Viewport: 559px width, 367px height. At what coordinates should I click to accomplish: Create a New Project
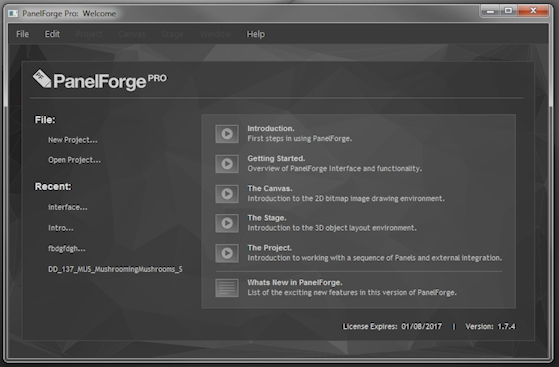click(x=73, y=140)
